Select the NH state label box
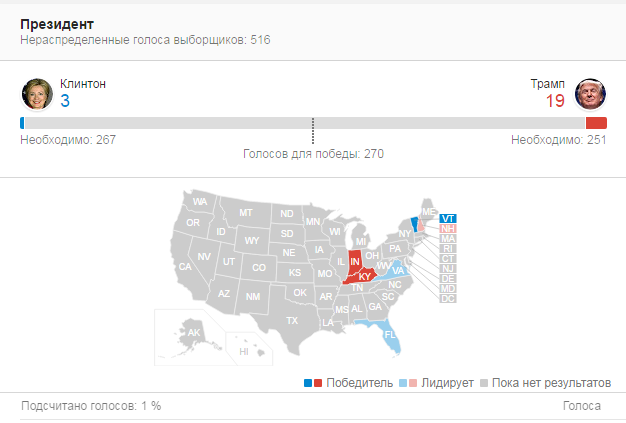Viewport: 626px width, 423px height. pos(448,229)
